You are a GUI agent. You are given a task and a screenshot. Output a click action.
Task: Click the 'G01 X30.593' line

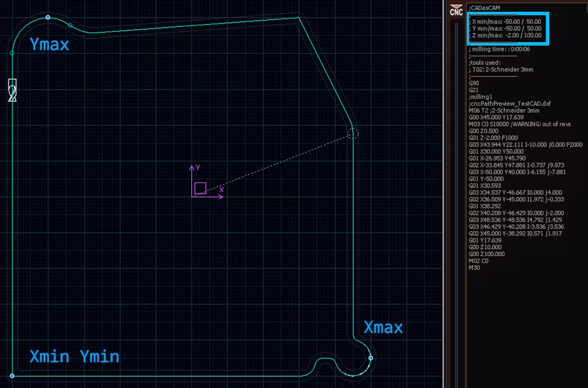(x=485, y=186)
